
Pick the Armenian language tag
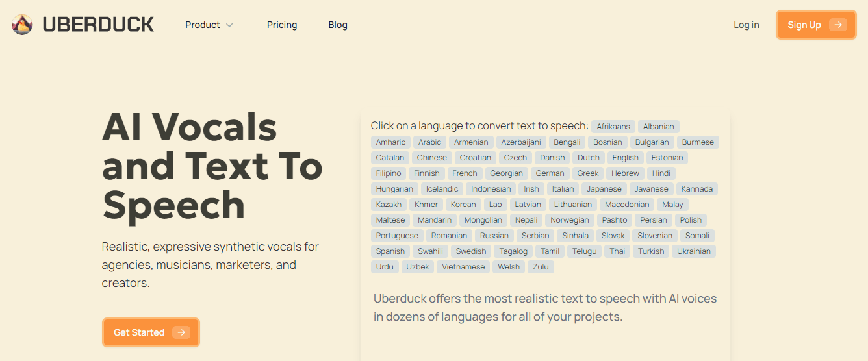point(471,142)
